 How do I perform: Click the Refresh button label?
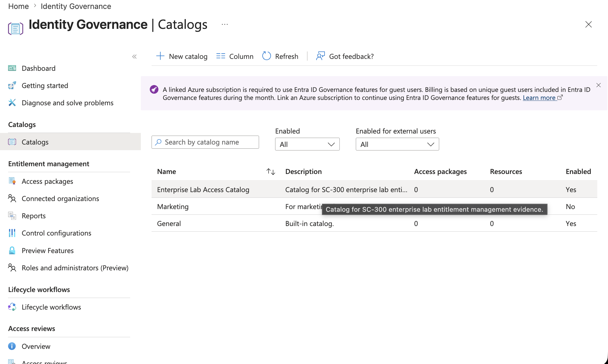tap(287, 56)
